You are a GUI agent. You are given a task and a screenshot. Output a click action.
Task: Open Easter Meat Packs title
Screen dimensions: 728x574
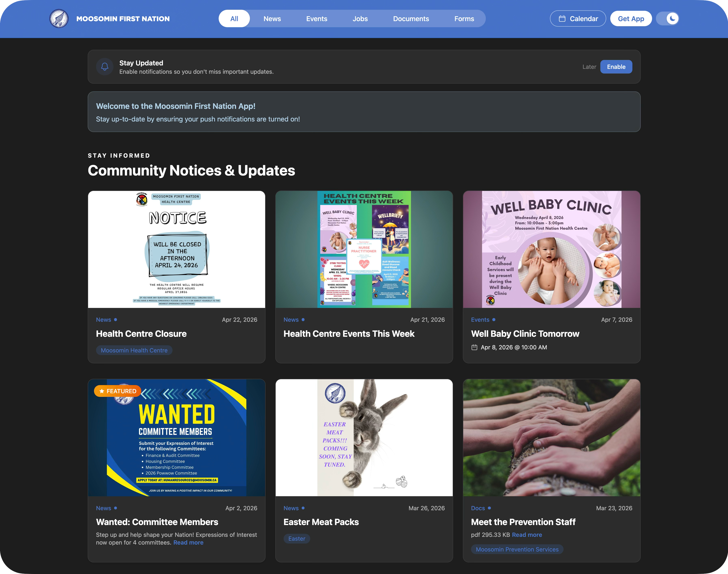(x=321, y=522)
